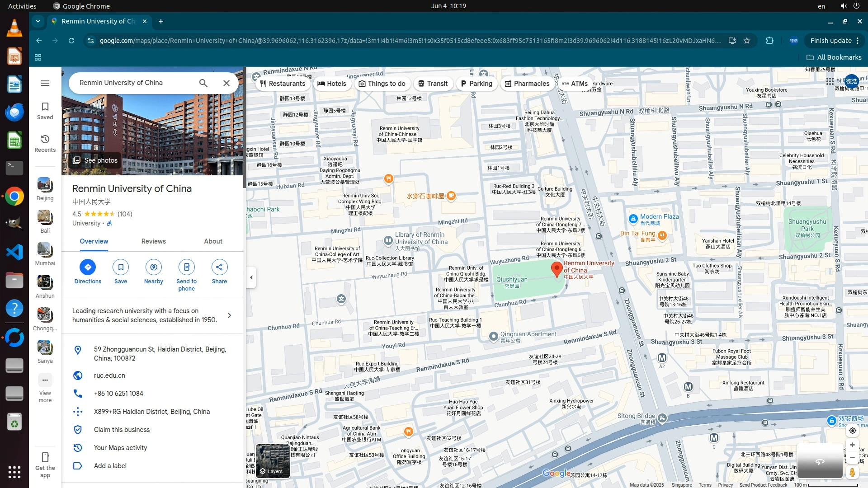Click Send to phone icon
The height and width of the screenshot is (488, 868).
[x=186, y=267]
